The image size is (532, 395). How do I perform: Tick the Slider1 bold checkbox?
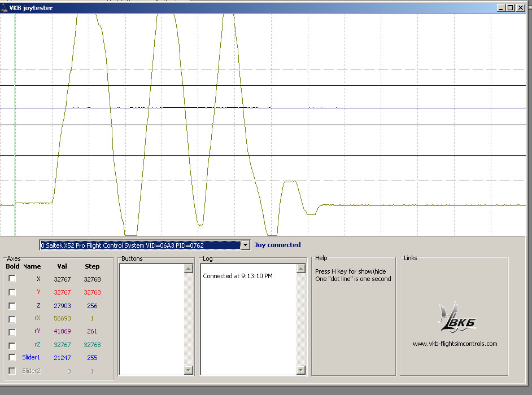(x=12, y=357)
